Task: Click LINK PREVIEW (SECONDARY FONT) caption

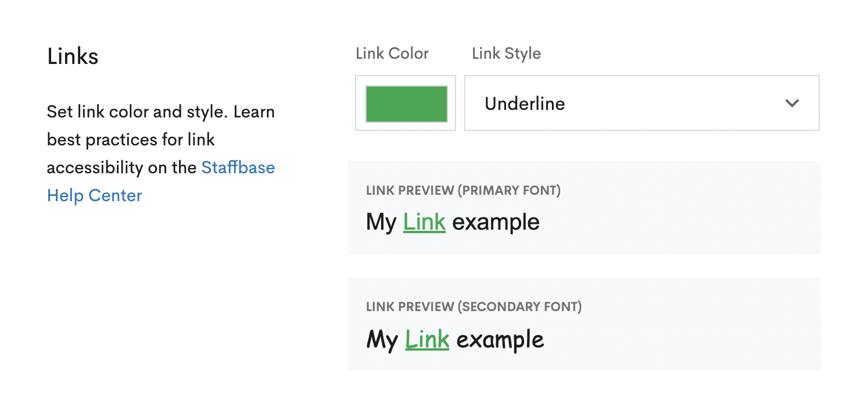Action: 474,307
